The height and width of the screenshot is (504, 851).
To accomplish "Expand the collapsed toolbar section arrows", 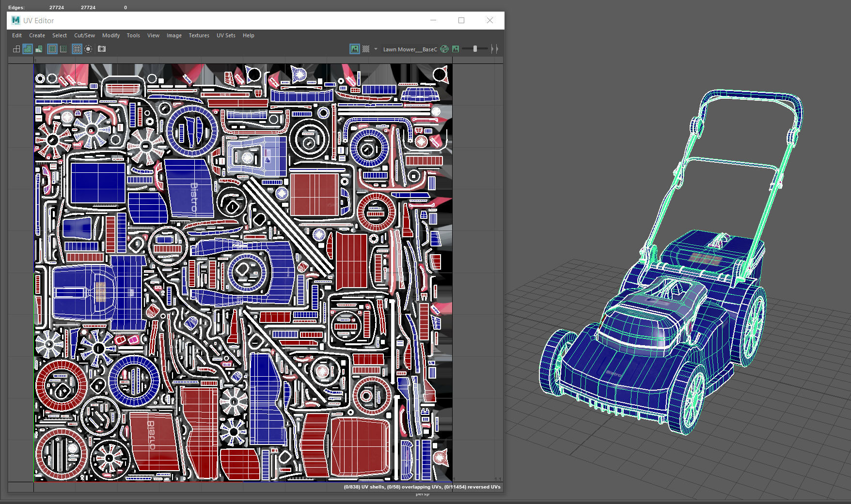I will pos(494,49).
